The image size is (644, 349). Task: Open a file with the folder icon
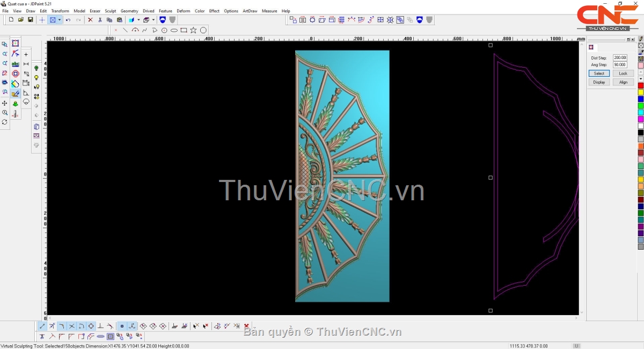coord(21,20)
